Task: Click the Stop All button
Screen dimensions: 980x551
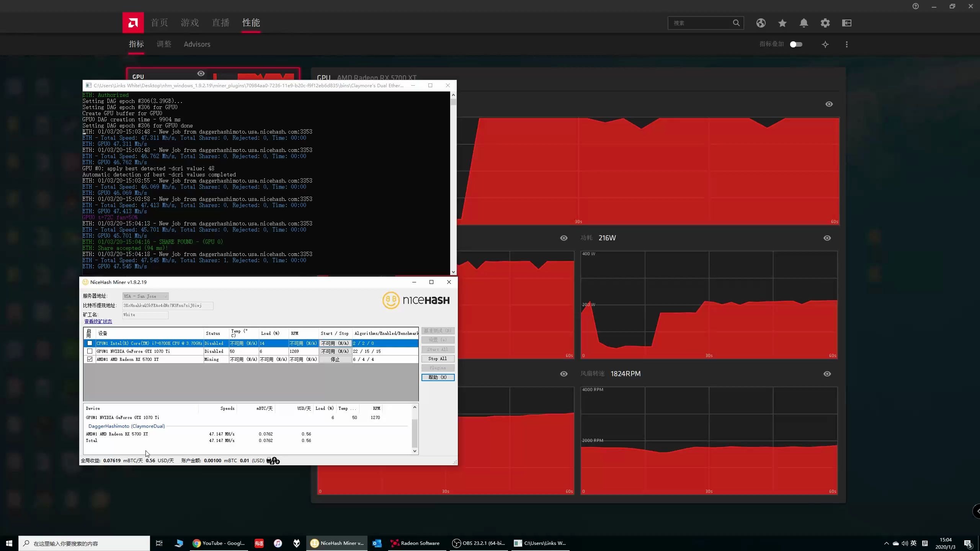Action: (438, 359)
